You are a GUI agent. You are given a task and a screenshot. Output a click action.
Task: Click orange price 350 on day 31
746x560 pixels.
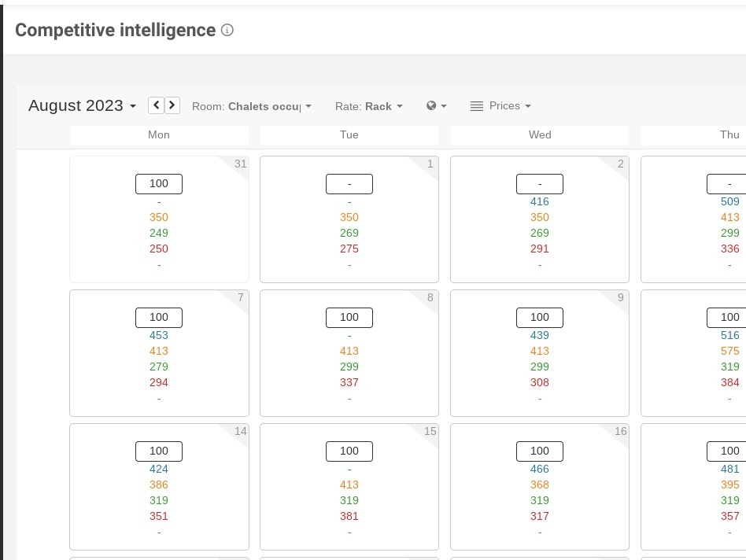159,217
